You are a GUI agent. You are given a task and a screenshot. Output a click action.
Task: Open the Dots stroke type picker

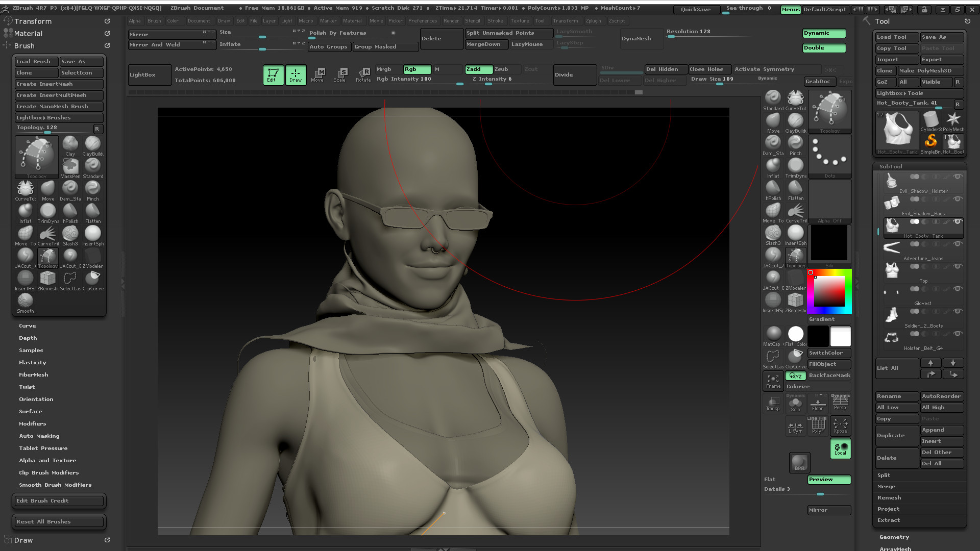coord(829,157)
